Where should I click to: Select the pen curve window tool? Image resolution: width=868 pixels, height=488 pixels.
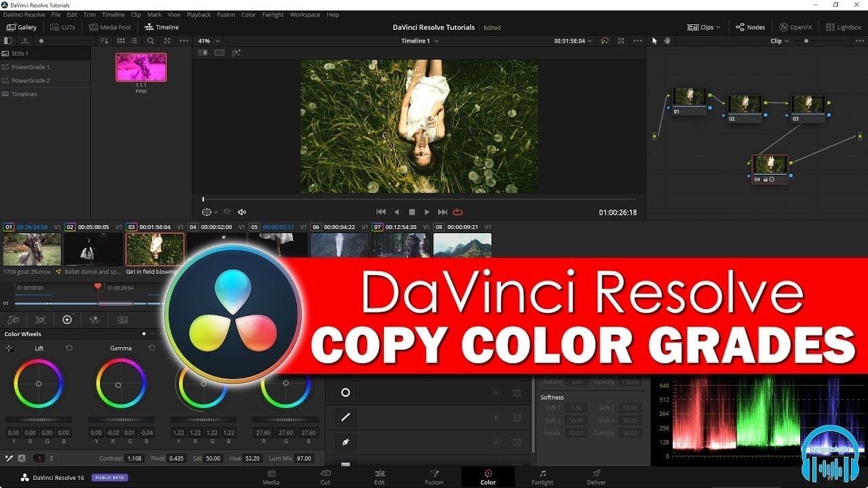[345, 442]
